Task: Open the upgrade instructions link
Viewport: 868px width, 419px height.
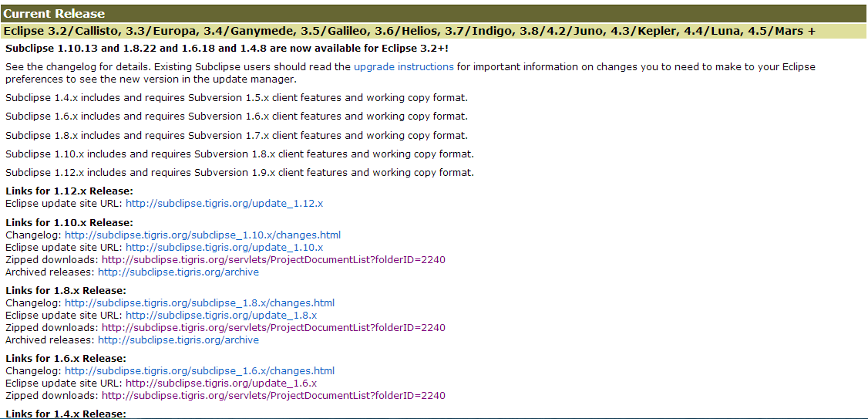Action: 404,67
